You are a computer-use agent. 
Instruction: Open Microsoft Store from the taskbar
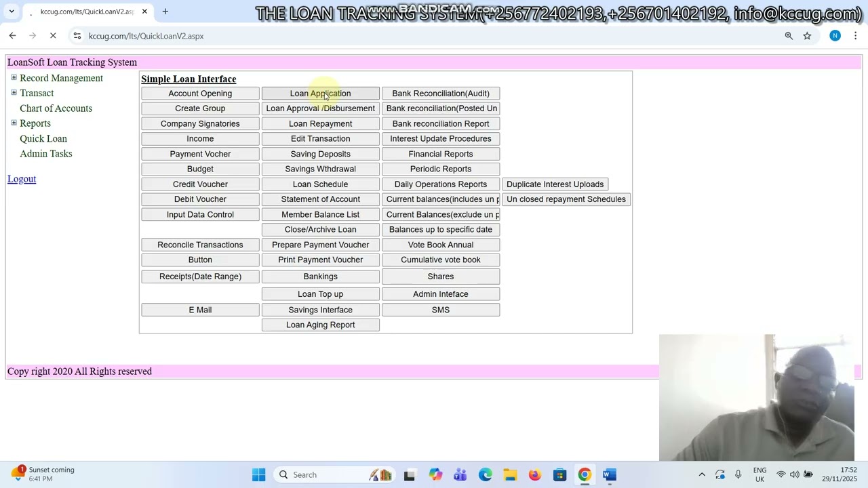tap(559, 475)
